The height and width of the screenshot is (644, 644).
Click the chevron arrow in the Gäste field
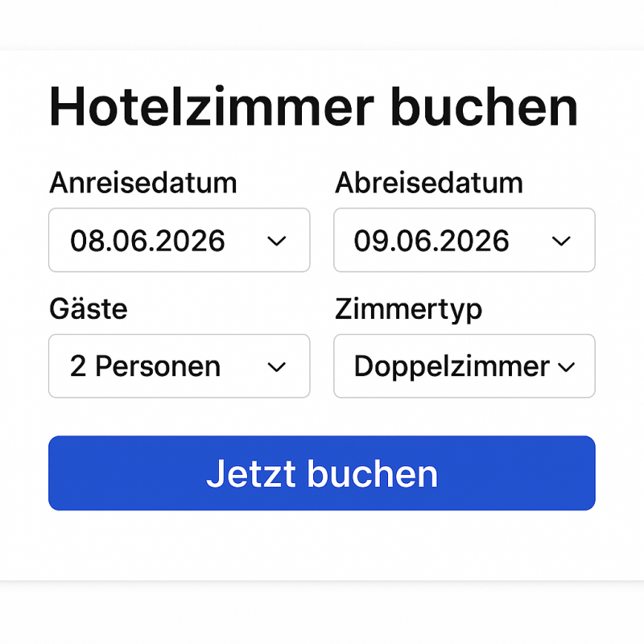coord(277,367)
